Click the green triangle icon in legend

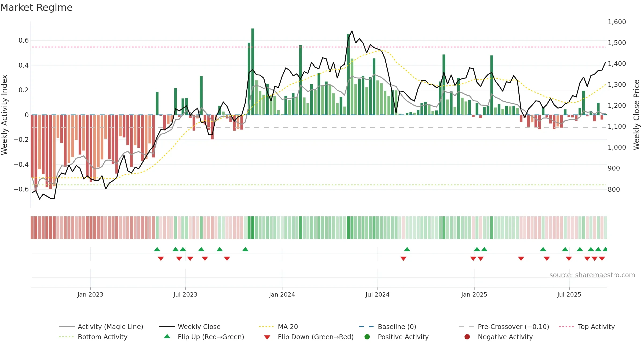coord(167,336)
